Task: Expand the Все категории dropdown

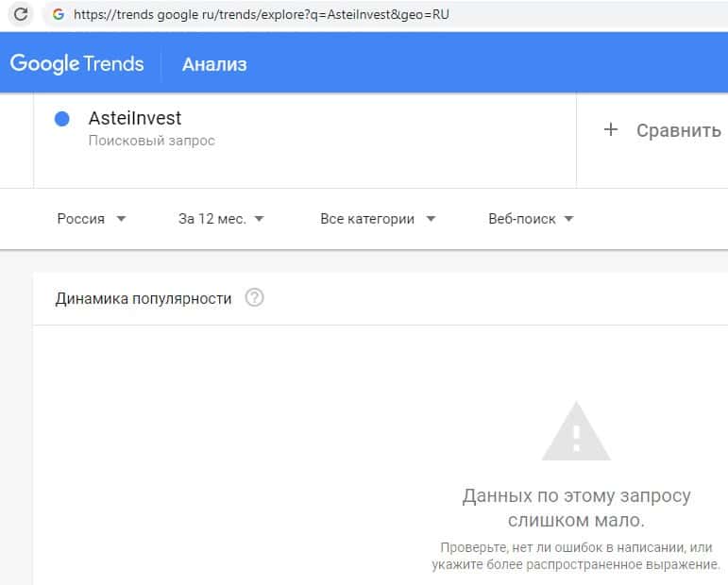Action: tap(378, 219)
